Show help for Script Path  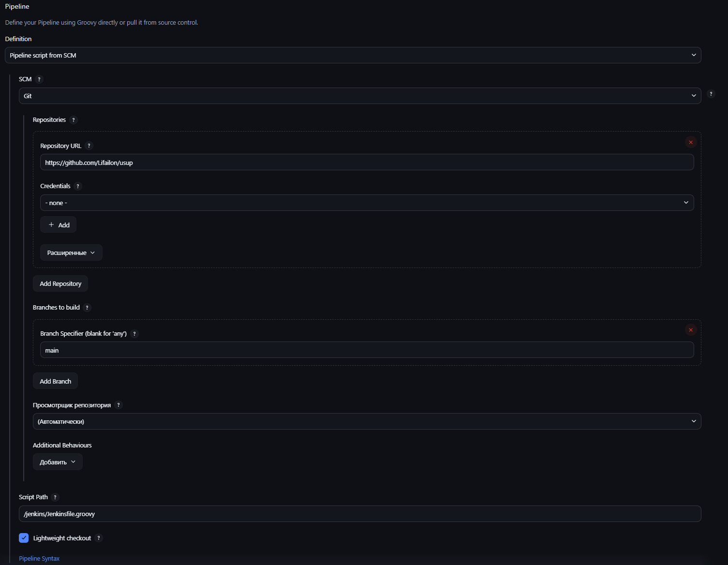[x=55, y=497]
